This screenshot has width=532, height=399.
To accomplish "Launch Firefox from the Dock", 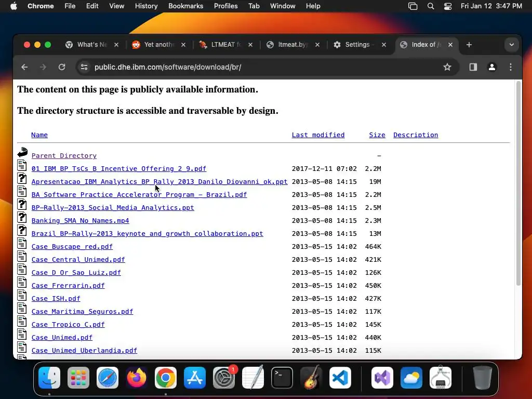I will (x=137, y=378).
